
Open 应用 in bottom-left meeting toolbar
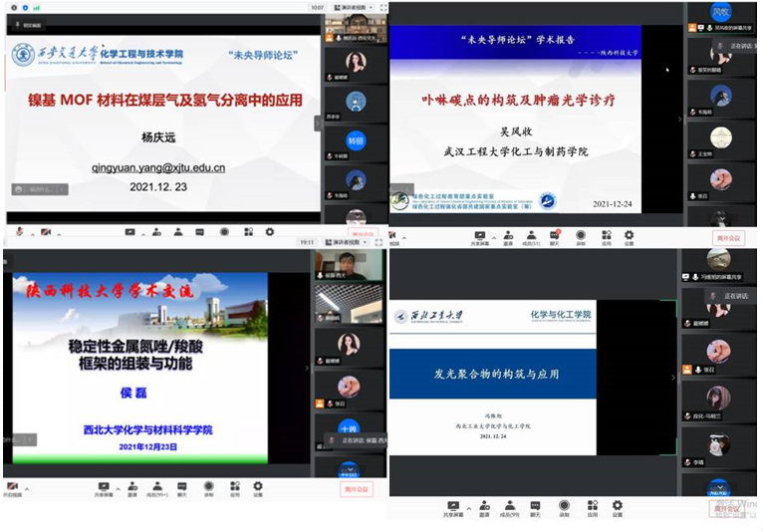click(235, 489)
